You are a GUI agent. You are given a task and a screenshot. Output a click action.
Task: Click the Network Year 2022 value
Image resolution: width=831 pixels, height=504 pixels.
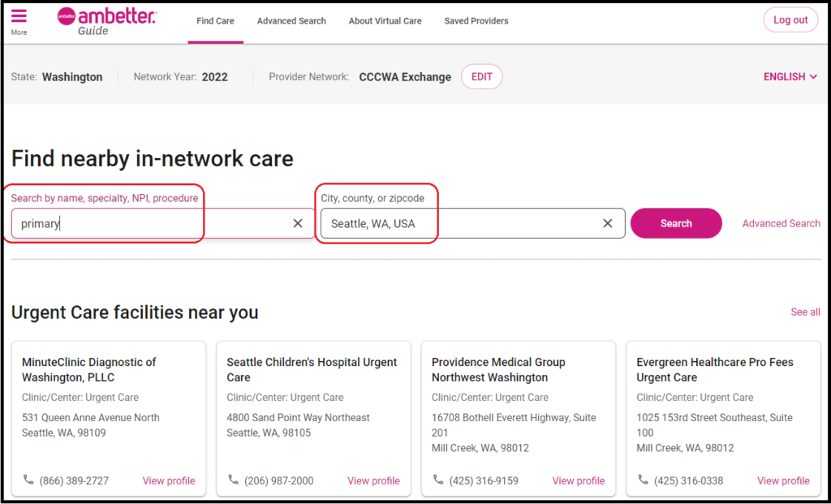coord(214,77)
